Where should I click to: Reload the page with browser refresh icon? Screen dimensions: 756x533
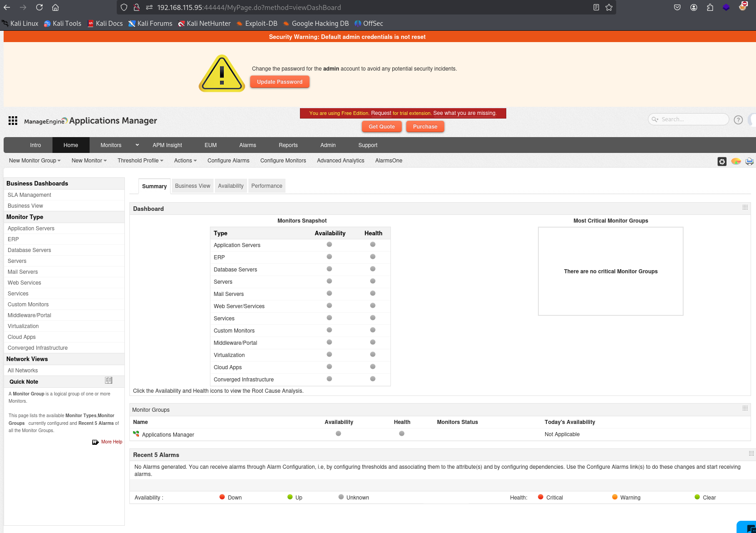tap(39, 7)
